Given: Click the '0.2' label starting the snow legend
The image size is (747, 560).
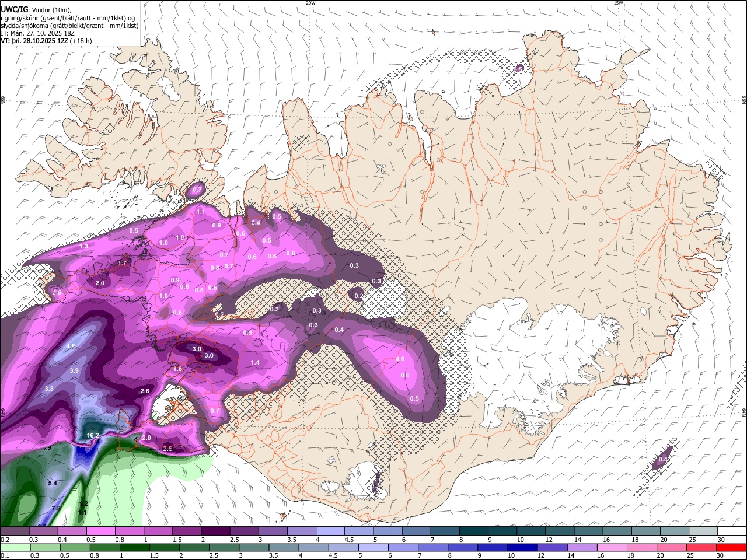Looking at the screenshot, I should pos(4,540).
